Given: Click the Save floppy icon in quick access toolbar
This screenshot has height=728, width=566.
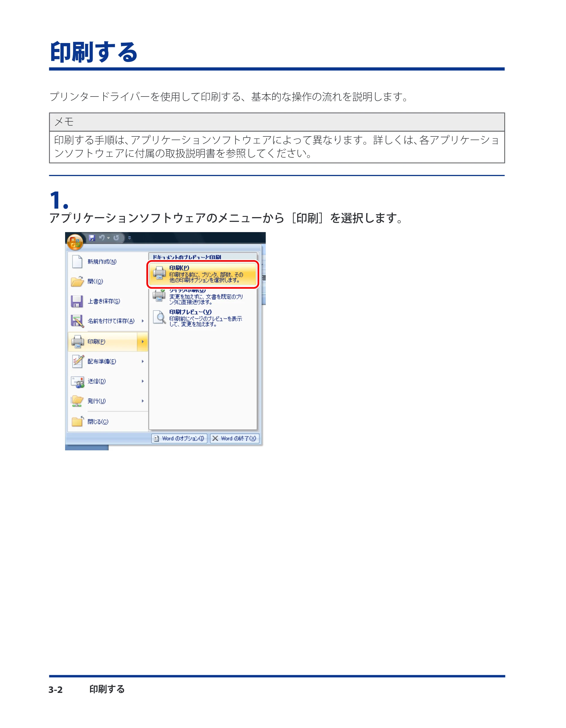Looking at the screenshot, I should click(x=92, y=238).
